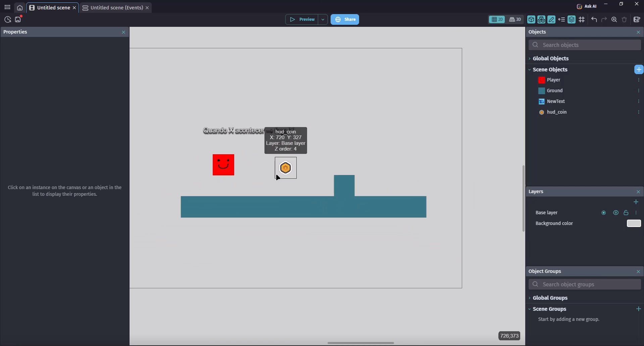Switch the editor to 3D view
This screenshot has height=346, width=644.
pos(515,20)
